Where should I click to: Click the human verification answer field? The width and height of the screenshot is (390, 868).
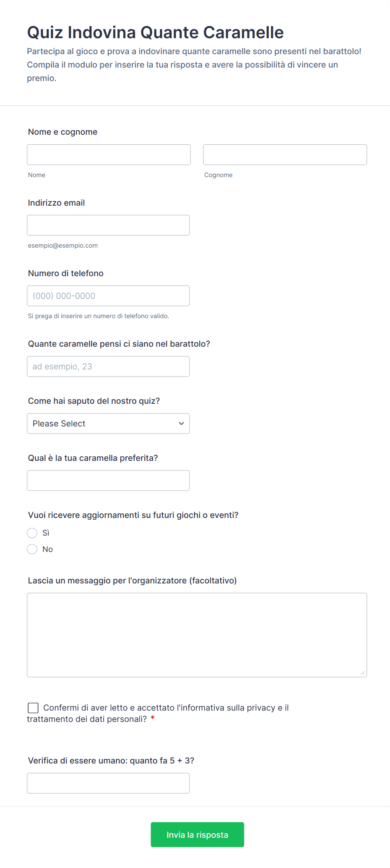108,783
